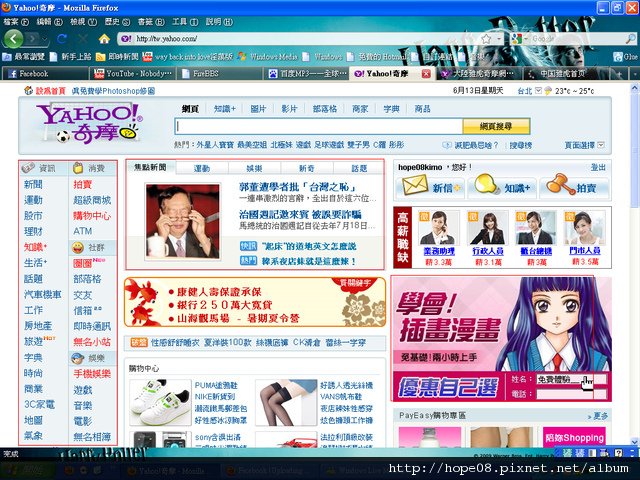Open the 即時新聞 RSS feed bookmark
The height and width of the screenshot is (480, 640).
pos(117,56)
